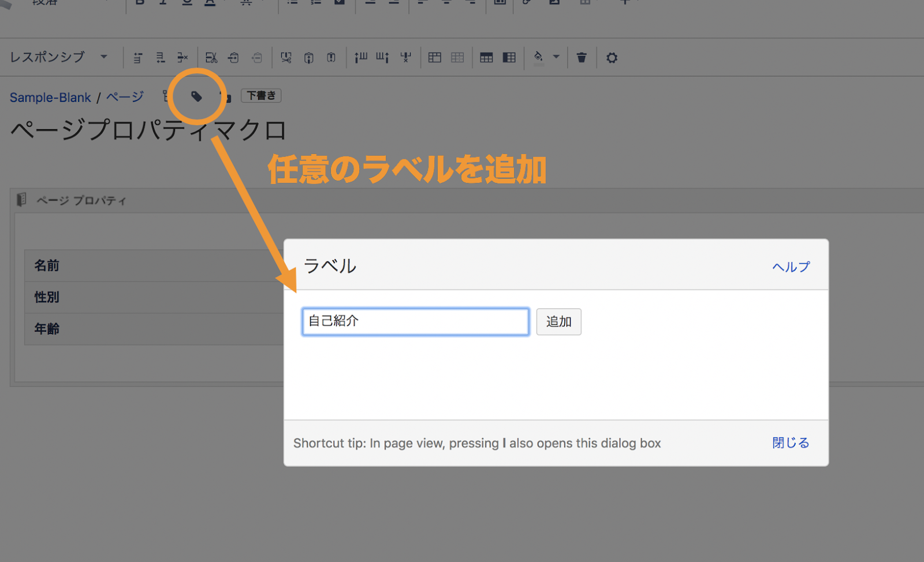Image resolution: width=924 pixels, height=562 pixels.
Task: Toggle the table heading column
Action: 509,58
